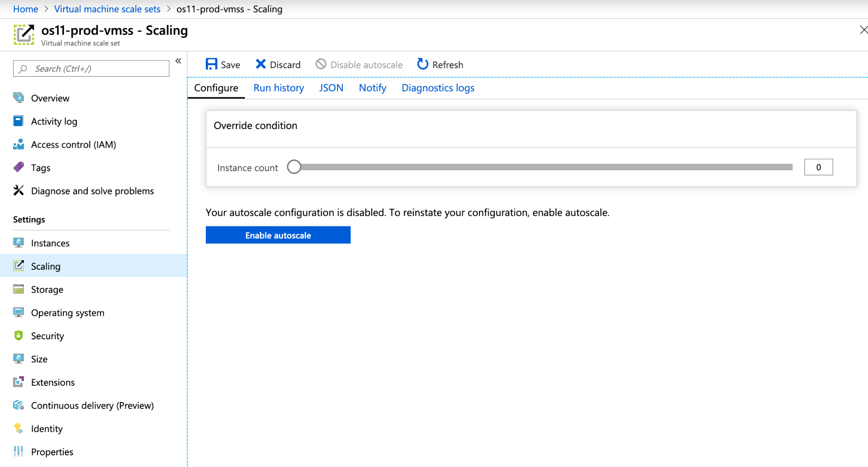The image size is (868, 467).
Task: Open Operating system settings
Action: [x=68, y=312]
